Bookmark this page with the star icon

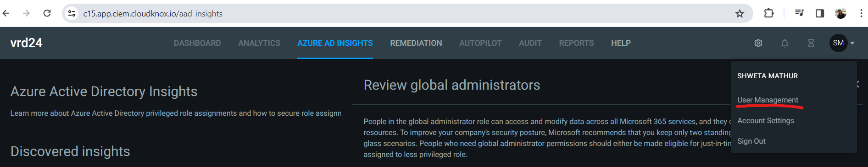click(x=740, y=13)
